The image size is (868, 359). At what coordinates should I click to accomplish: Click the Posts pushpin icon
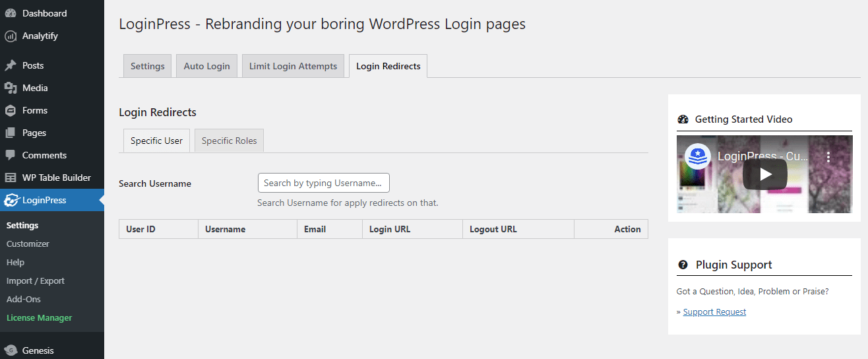[x=11, y=65]
